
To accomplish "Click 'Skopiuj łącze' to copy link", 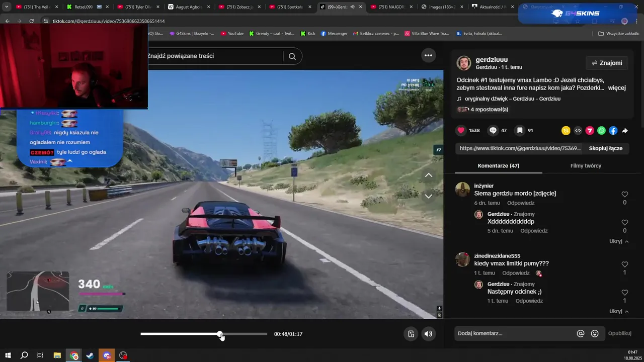I will pos(606,148).
